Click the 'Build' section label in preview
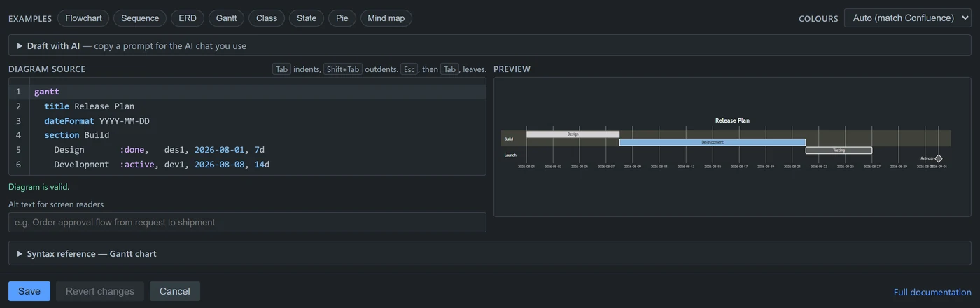 pos(508,139)
